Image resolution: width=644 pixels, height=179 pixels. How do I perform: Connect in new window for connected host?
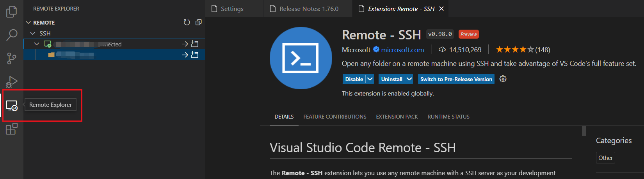(x=195, y=44)
